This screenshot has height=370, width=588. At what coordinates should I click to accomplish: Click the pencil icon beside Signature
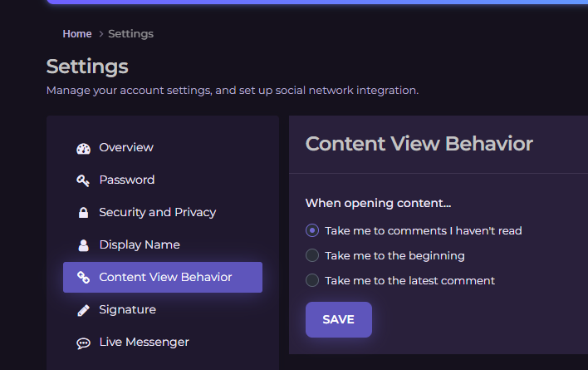pyautogui.click(x=83, y=310)
